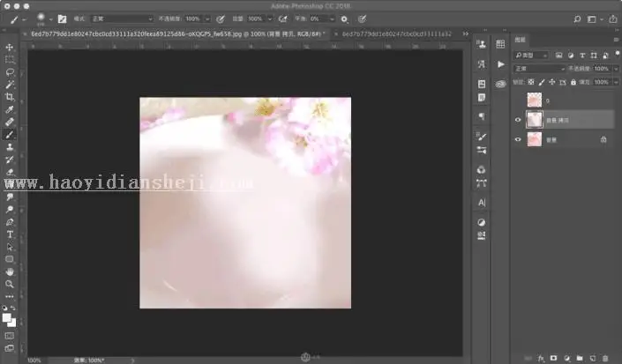Screen dimensions: 622x364
Task: Lock transparent pixels of the layer
Action: 531,82
